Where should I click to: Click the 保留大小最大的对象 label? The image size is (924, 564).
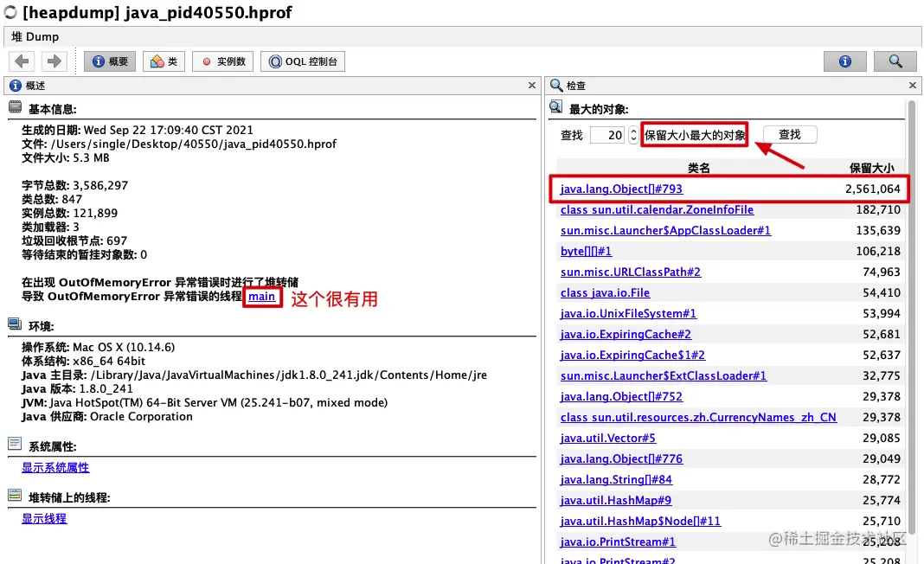coord(695,135)
